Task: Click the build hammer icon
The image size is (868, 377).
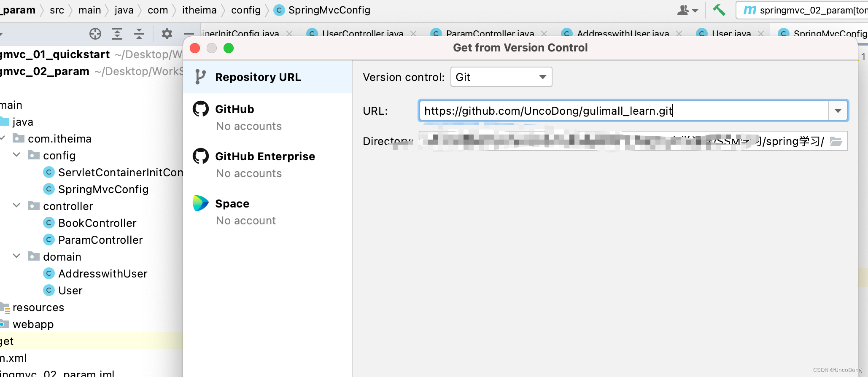Action: click(719, 10)
